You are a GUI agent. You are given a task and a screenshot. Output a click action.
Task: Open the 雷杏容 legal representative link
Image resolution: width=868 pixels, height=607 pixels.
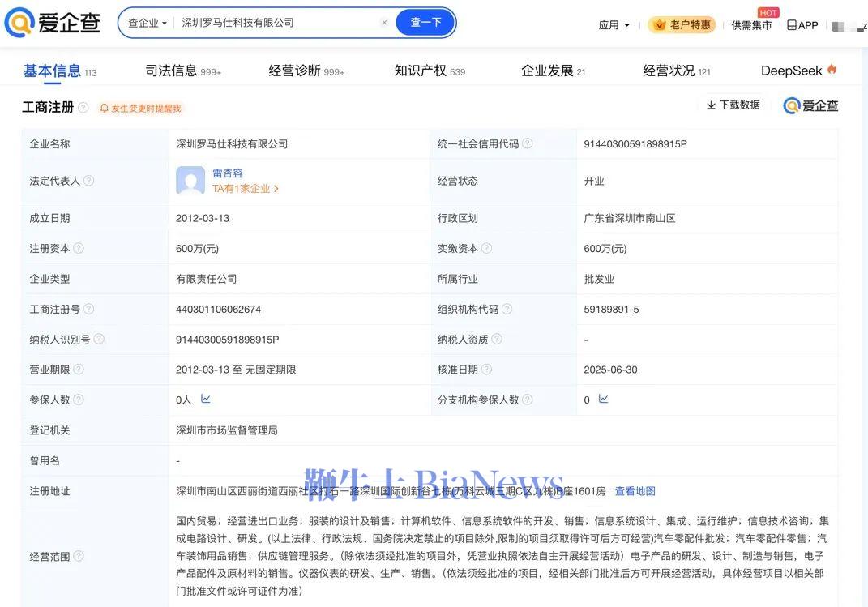pos(228,173)
